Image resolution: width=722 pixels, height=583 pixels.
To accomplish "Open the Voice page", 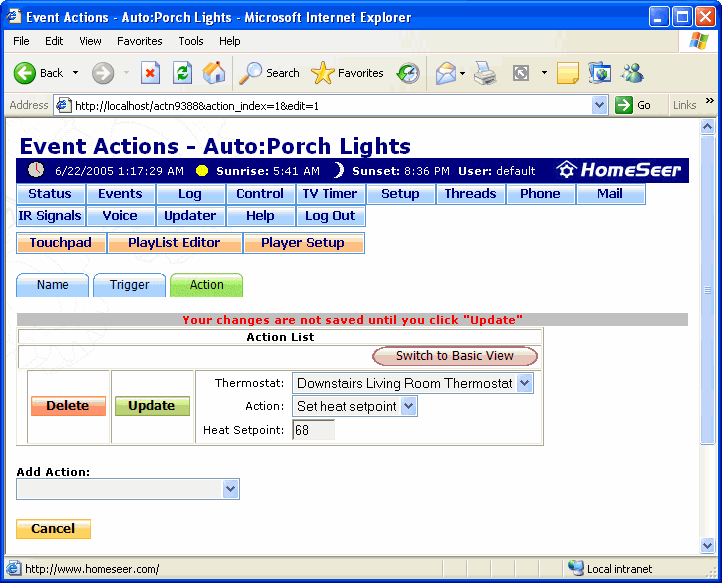I will pyautogui.click(x=120, y=216).
